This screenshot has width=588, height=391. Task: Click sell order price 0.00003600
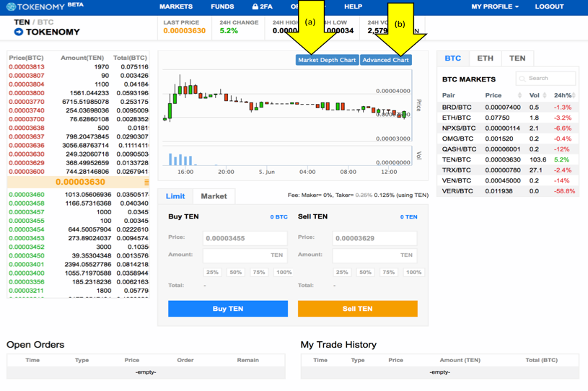(x=27, y=172)
